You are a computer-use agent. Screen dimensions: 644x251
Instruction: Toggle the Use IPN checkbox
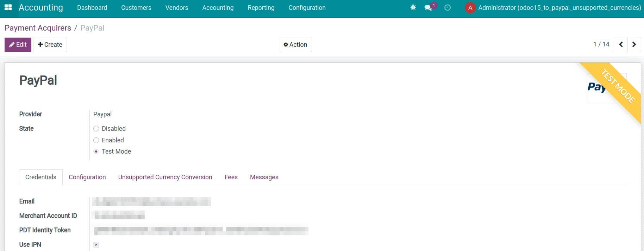click(96, 245)
